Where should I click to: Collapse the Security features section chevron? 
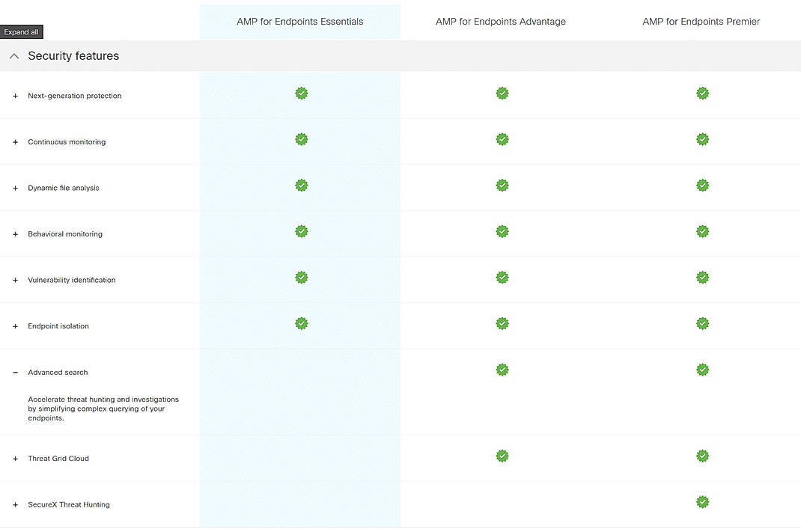pyautogui.click(x=14, y=56)
